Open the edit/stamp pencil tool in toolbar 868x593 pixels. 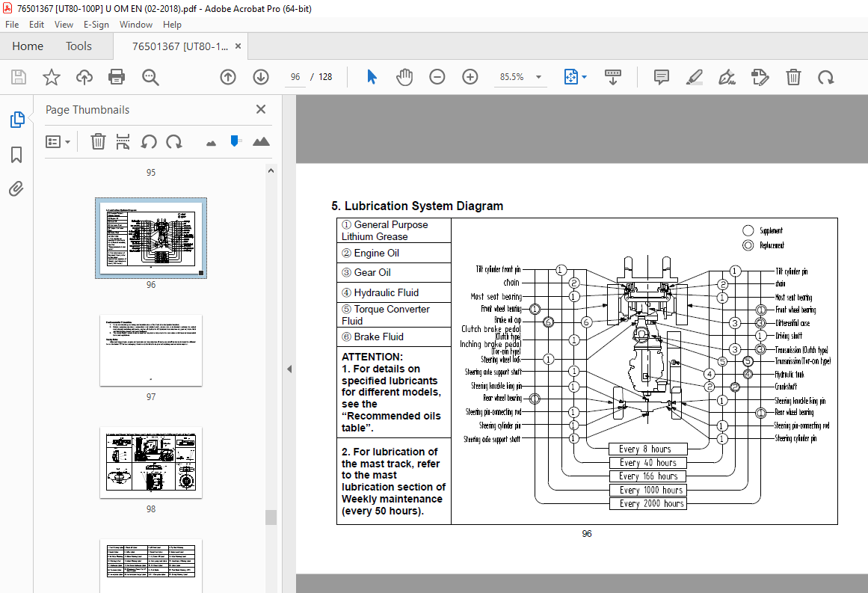pos(760,77)
